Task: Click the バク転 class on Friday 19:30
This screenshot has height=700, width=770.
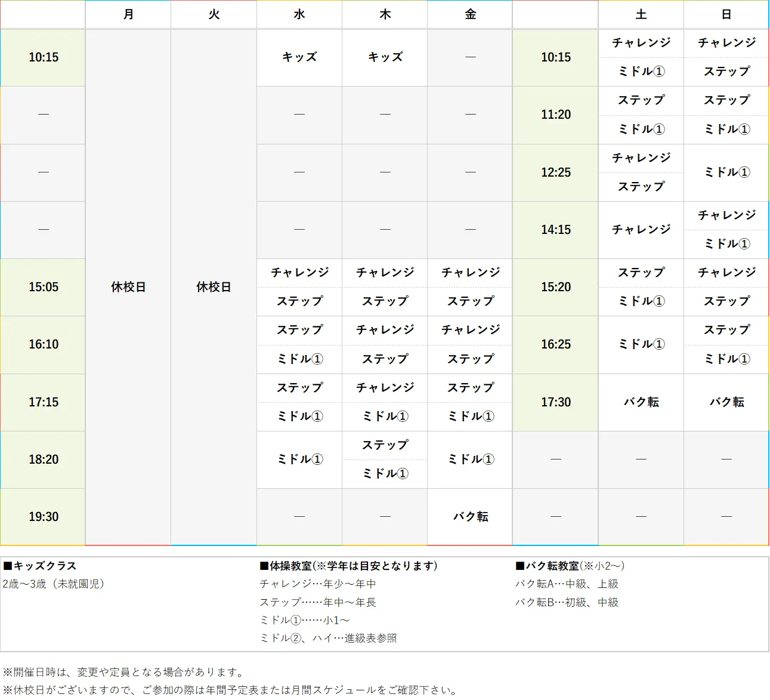Action: click(469, 516)
